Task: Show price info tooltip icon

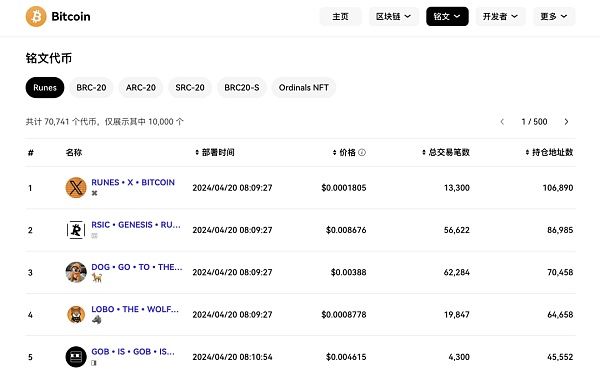Action: (x=362, y=152)
